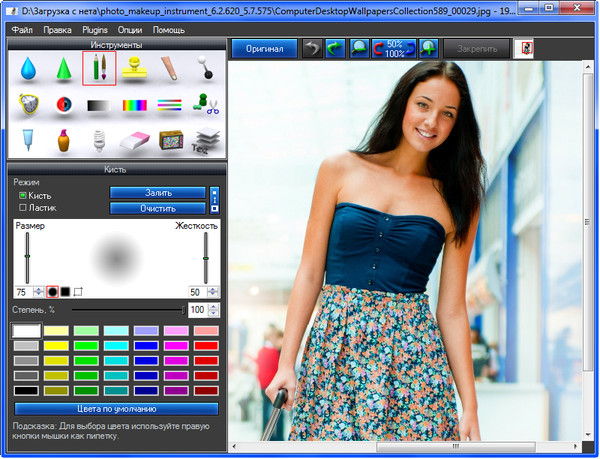The width and height of the screenshot is (600, 459).
Task: Open the Plugins menu
Action: (95, 30)
